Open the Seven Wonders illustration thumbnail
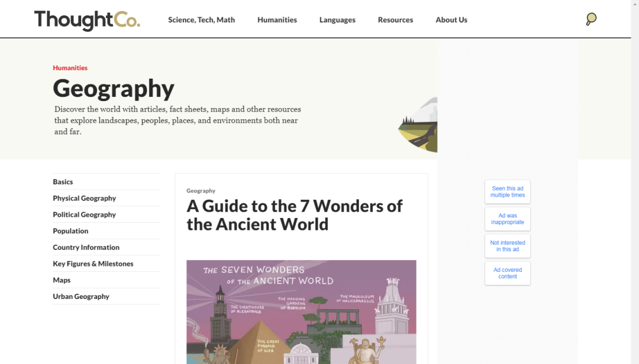 coord(301,312)
